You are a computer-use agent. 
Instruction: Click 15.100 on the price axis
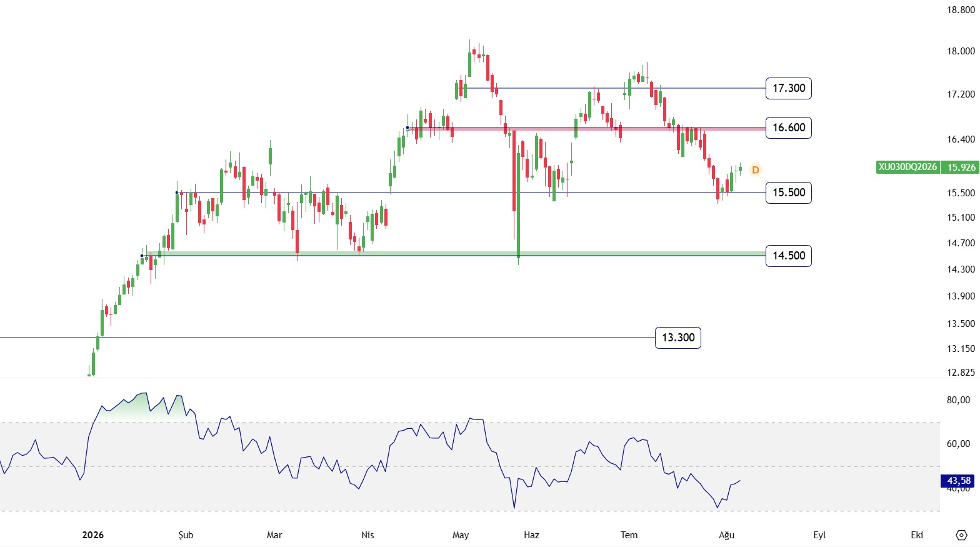click(961, 218)
